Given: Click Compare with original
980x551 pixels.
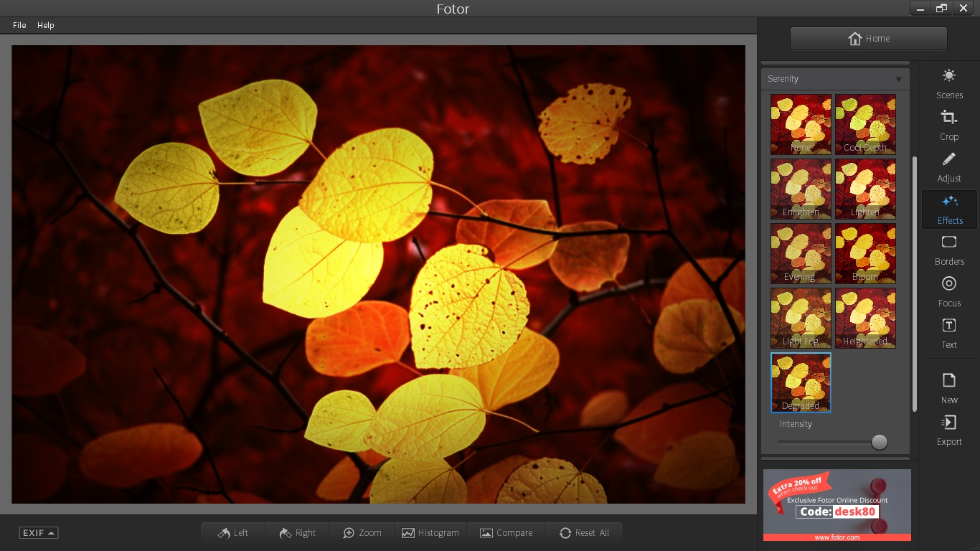Looking at the screenshot, I should coord(507,532).
